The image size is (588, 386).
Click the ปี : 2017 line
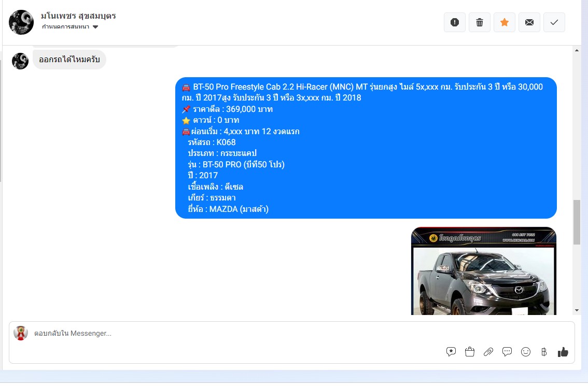click(203, 176)
